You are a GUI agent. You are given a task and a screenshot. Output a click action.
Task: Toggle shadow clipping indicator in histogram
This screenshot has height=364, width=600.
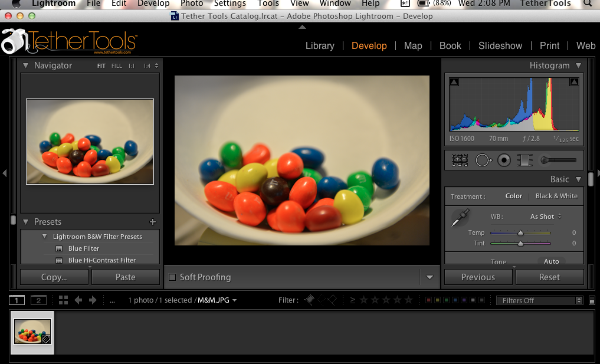(x=454, y=82)
